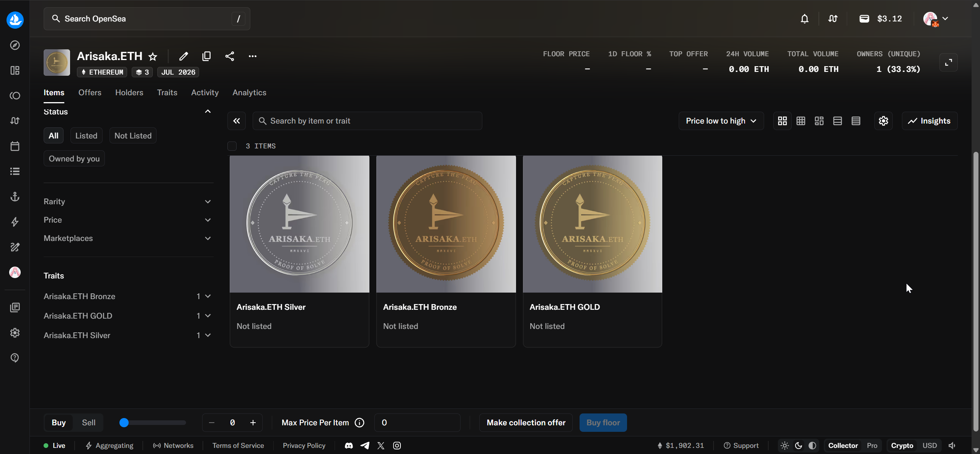Switch to Pro mode
This screenshot has width=980, height=454.
click(872, 446)
